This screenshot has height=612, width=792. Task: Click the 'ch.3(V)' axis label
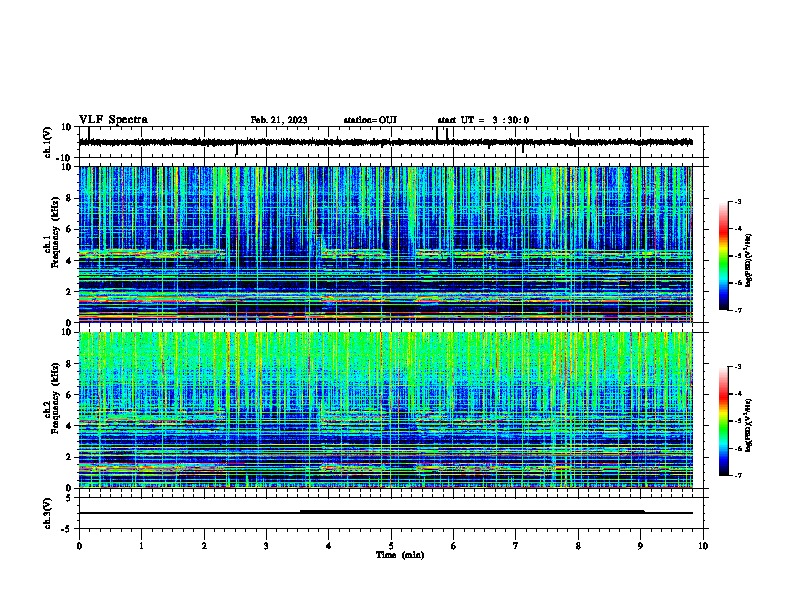click(48, 513)
